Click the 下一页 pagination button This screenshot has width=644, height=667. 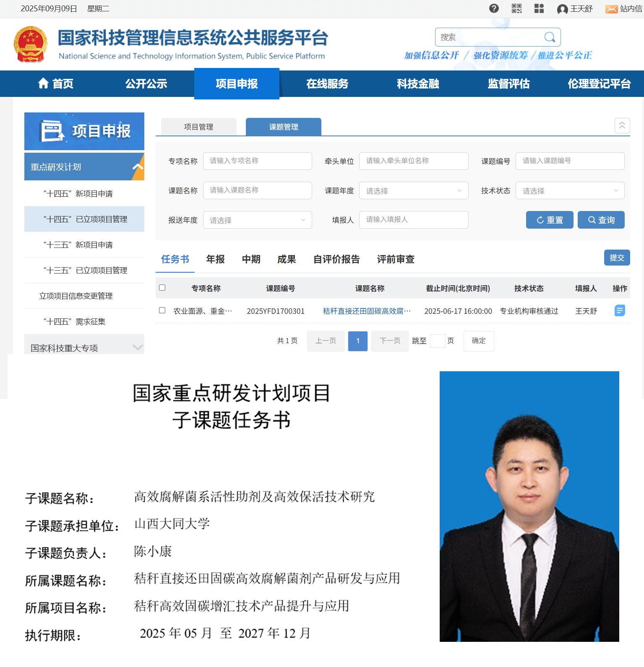390,341
